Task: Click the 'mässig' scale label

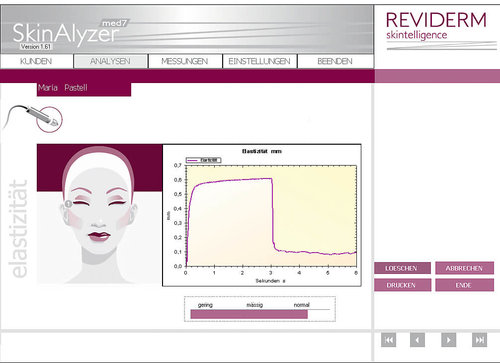Action: (255, 305)
